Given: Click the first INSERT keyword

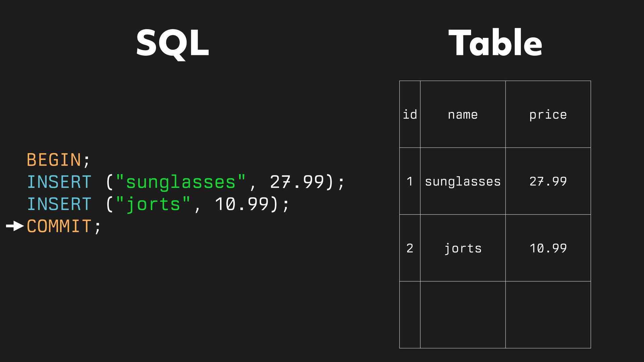Looking at the screenshot, I should pyautogui.click(x=59, y=182).
